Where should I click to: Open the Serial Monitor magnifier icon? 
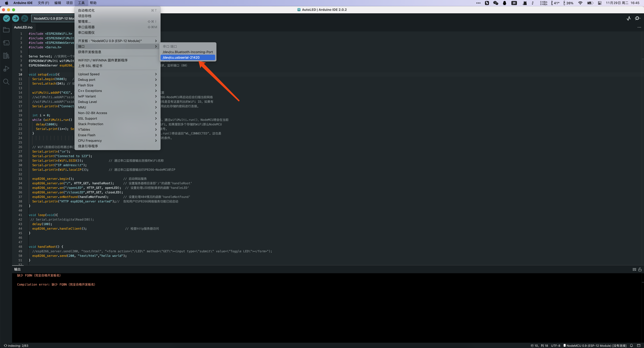637,18
